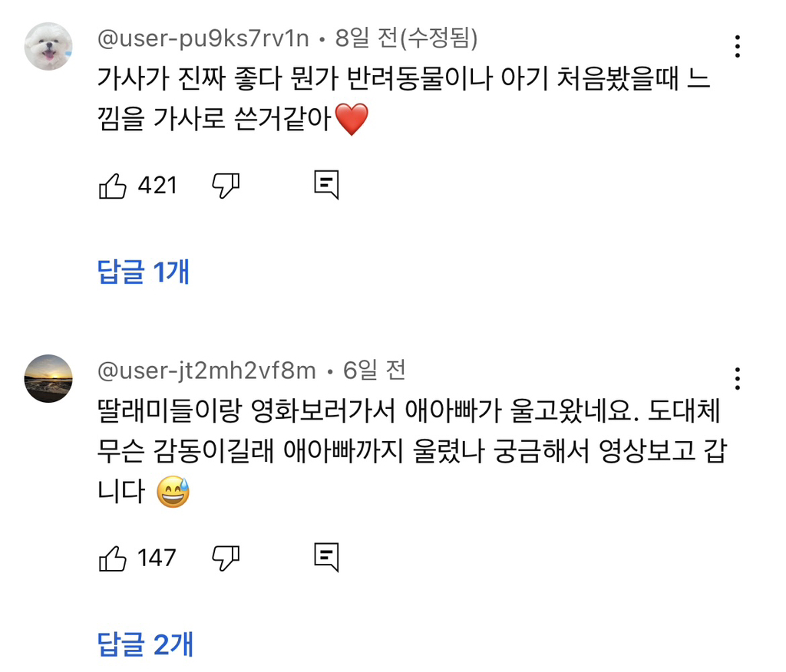
Task: Open the @user-pu9ks7rv1n channel link
Action: coord(202,37)
